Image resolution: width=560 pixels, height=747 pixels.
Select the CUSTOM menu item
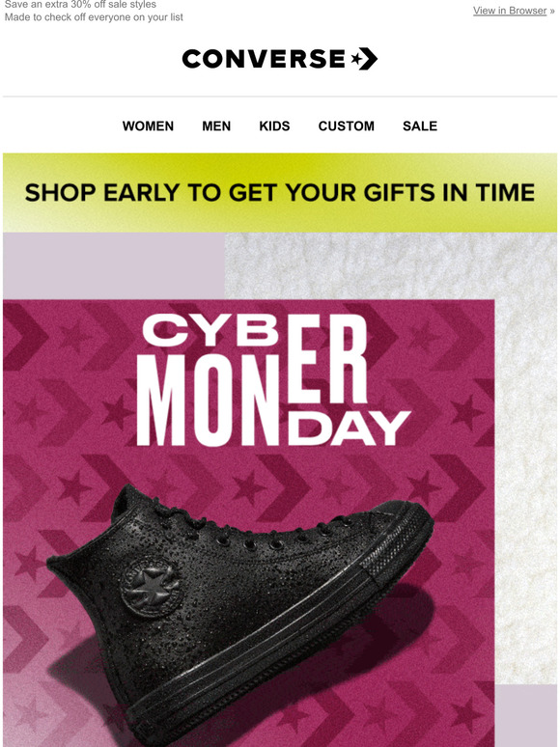(x=347, y=125)
